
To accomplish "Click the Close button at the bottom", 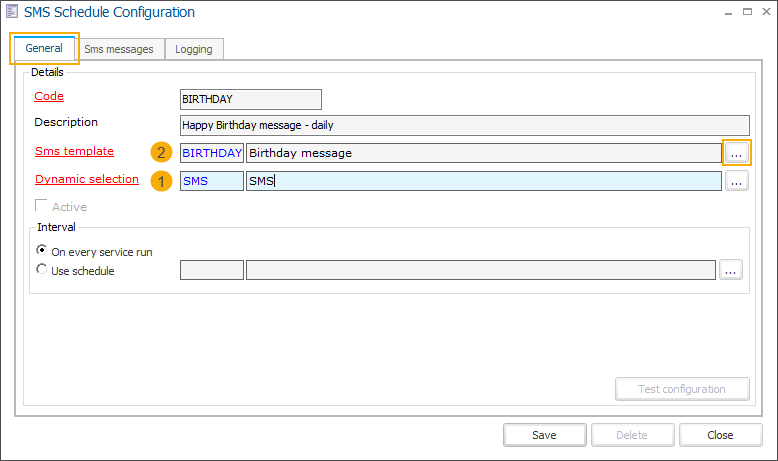I will coord(720,435).
